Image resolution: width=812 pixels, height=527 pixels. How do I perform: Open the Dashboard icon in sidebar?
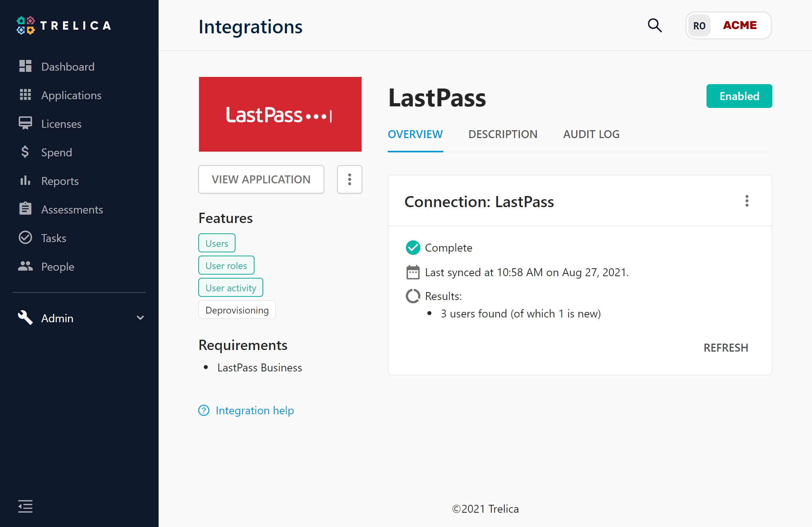point(25,66)
